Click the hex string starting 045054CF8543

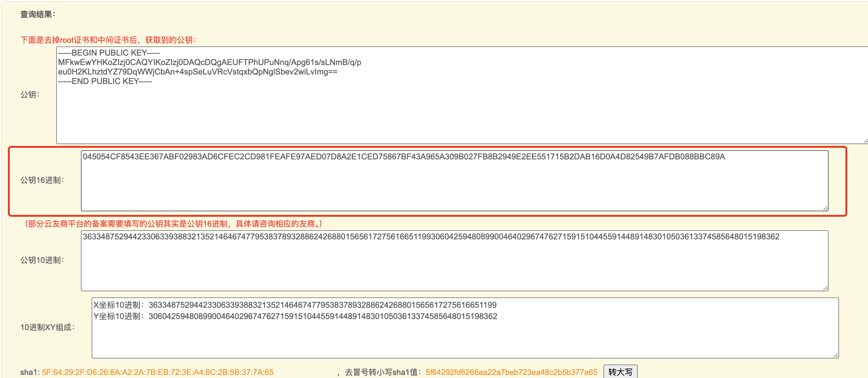point(404,156)
